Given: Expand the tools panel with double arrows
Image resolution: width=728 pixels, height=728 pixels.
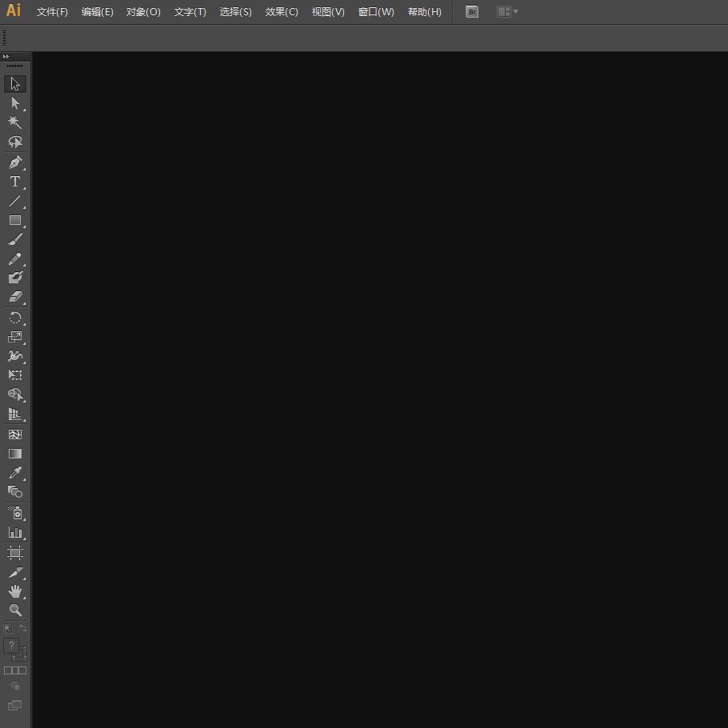Looking at the screenshot, I should point(6,57).
